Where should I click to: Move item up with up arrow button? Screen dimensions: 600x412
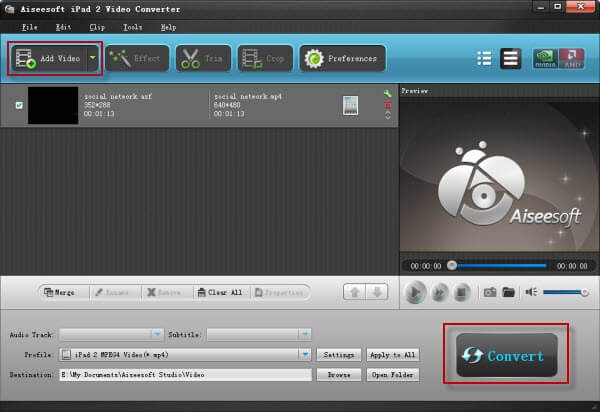pos(354,293)
